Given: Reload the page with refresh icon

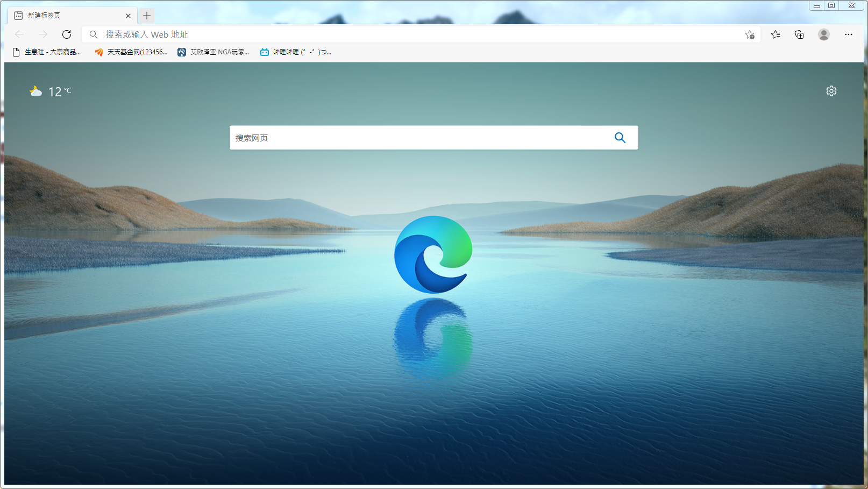Looking at the screenshot, I should click(x=67, y=34).
